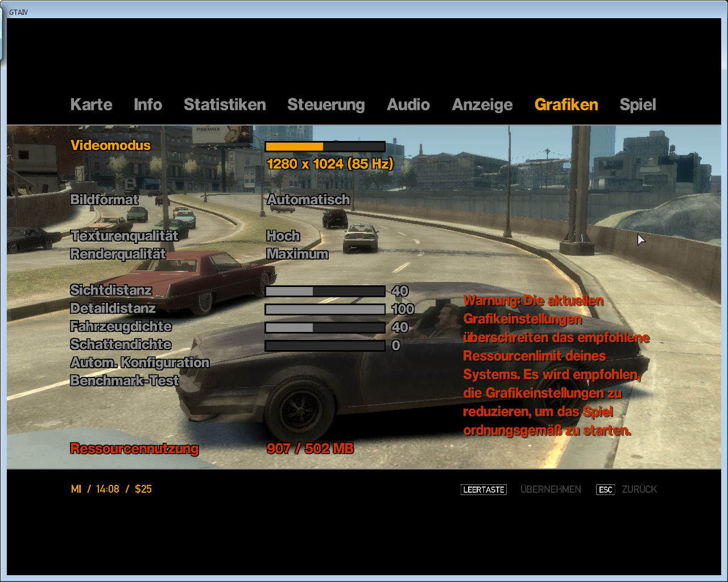728x582 pixels.
Task: Change the Hoch texture quality value
Action: tap(283, 235)
